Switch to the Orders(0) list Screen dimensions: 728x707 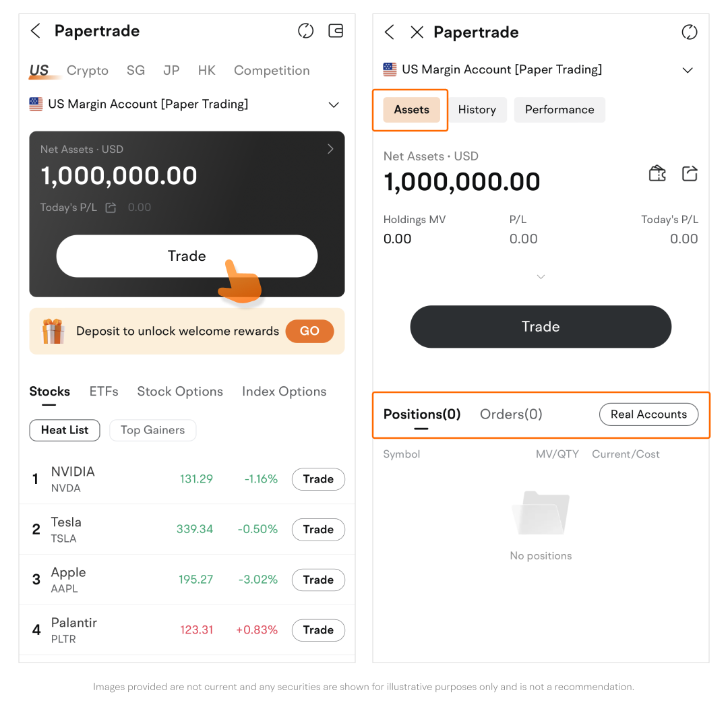pos(511,414)
